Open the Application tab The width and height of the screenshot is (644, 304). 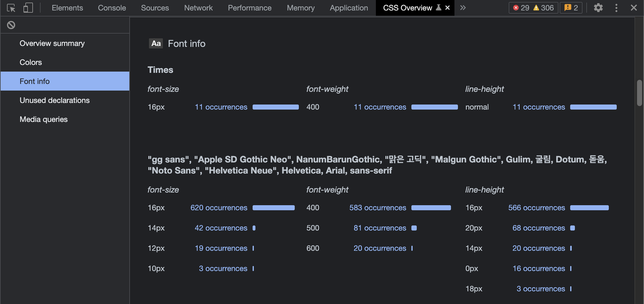pos(349,8)
